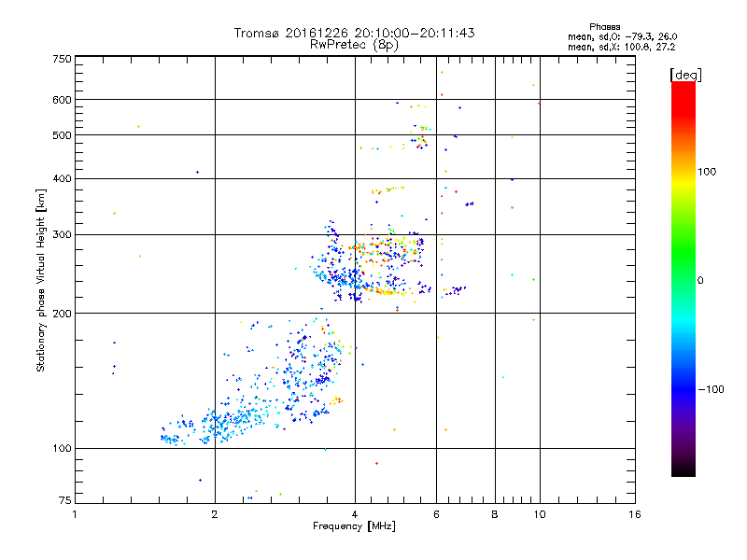Click the y-axis tick label '500'
This screenshot has height=560, width=747.
click(63, 135)
